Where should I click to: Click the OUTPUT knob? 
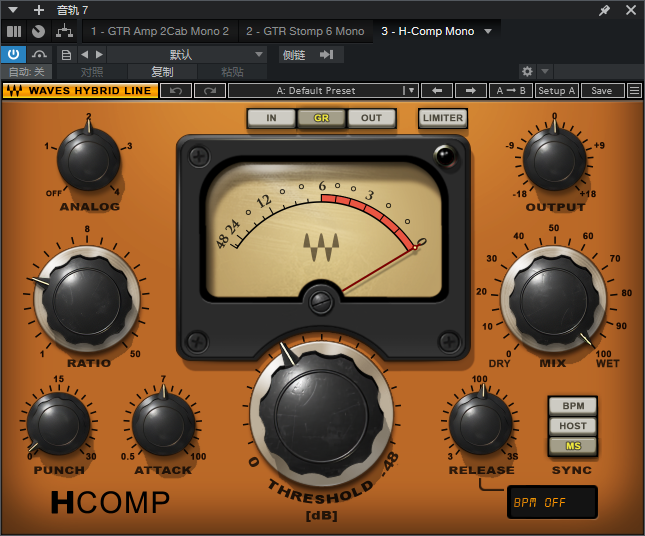(554, 159)
